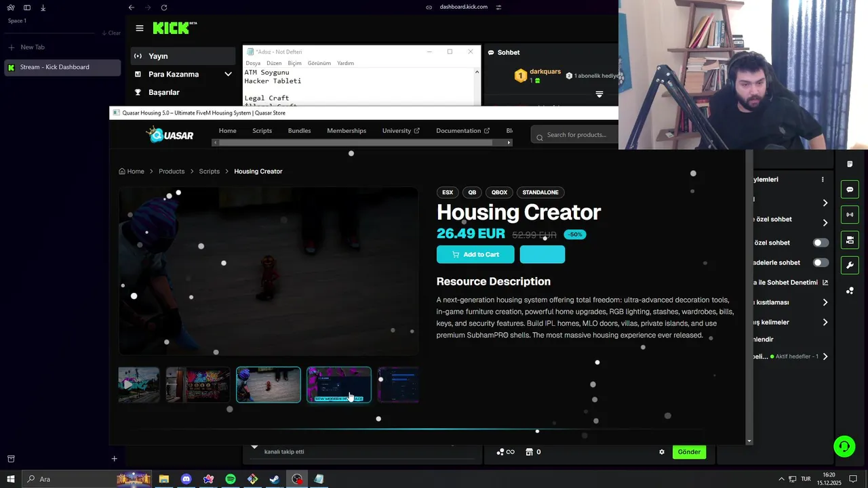Click the Gönder send button
Screen dimensions: 868x488
(689, 452)
